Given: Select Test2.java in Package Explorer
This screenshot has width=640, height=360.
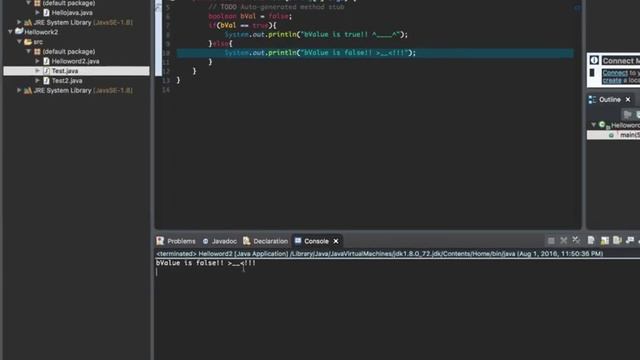Looking at the screenshot, I should tap(67, 81).
